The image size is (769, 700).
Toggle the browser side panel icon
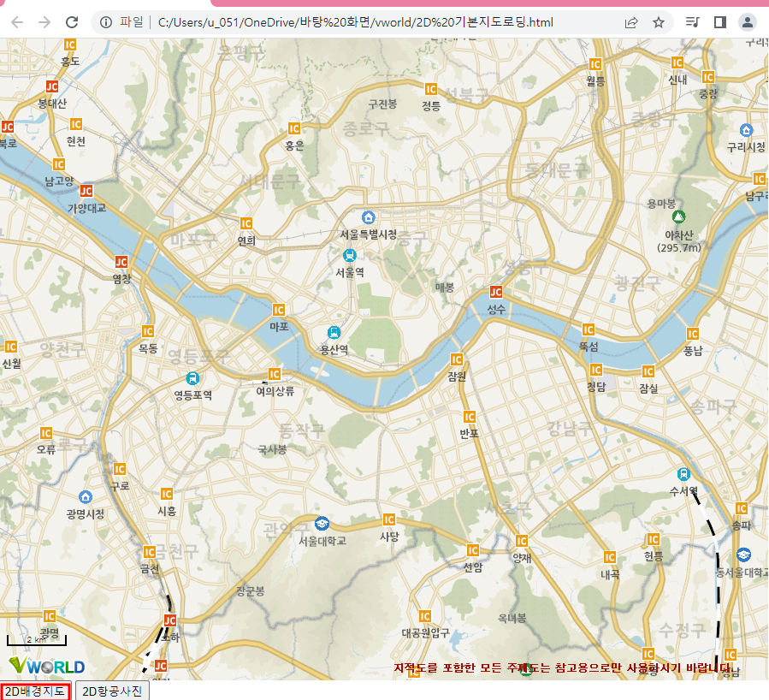tap(720, 22)
